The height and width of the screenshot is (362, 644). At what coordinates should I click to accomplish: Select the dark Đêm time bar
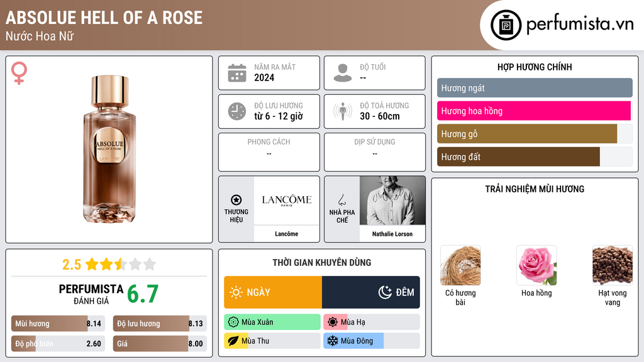click(371, 292)
